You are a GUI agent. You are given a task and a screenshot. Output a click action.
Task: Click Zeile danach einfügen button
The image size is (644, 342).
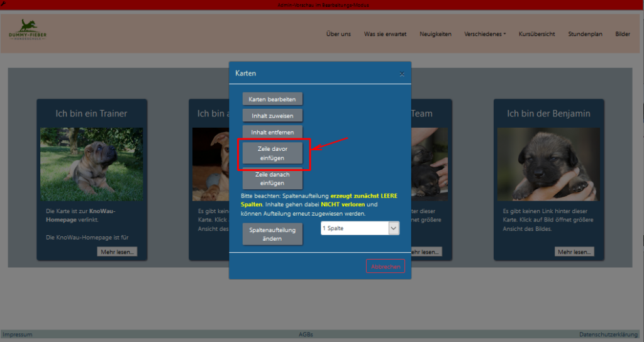272,179
